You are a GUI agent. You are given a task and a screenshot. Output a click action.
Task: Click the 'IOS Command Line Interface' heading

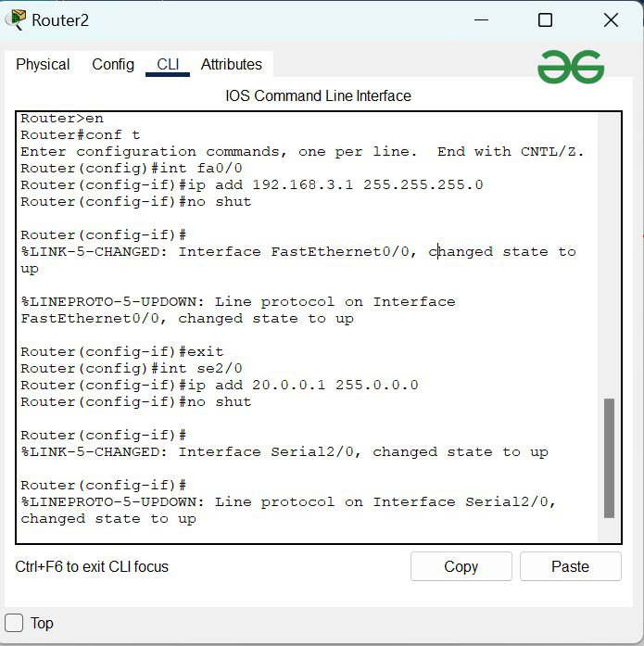click(x=318, y=95)
